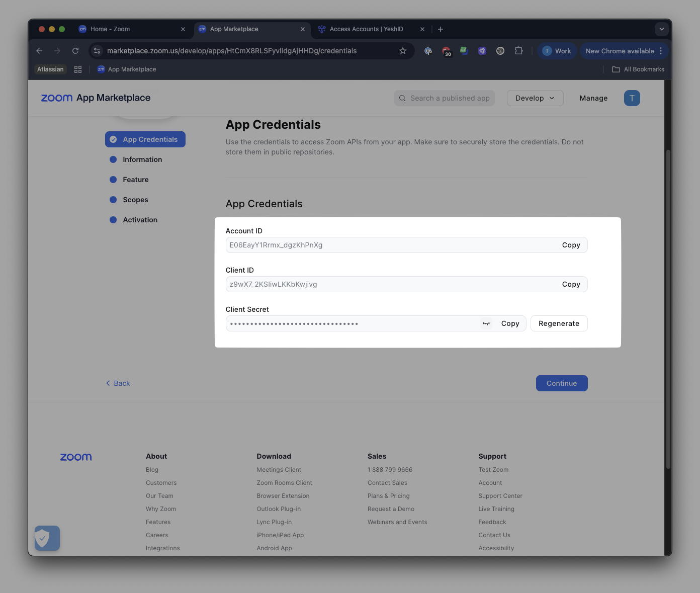Click the address bar URL
The width and height of the screenshot is (700, 593).
coord(232,51)
